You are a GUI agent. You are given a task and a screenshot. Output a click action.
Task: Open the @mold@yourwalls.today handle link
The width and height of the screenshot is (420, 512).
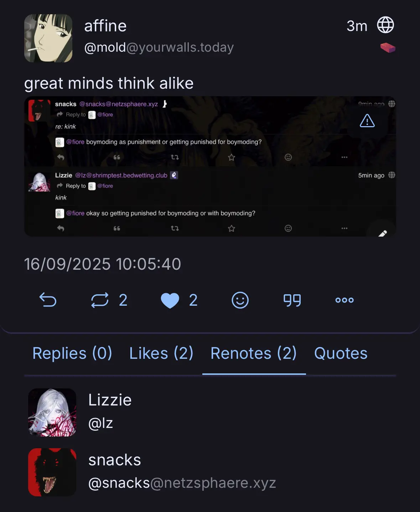pos(159,47)
